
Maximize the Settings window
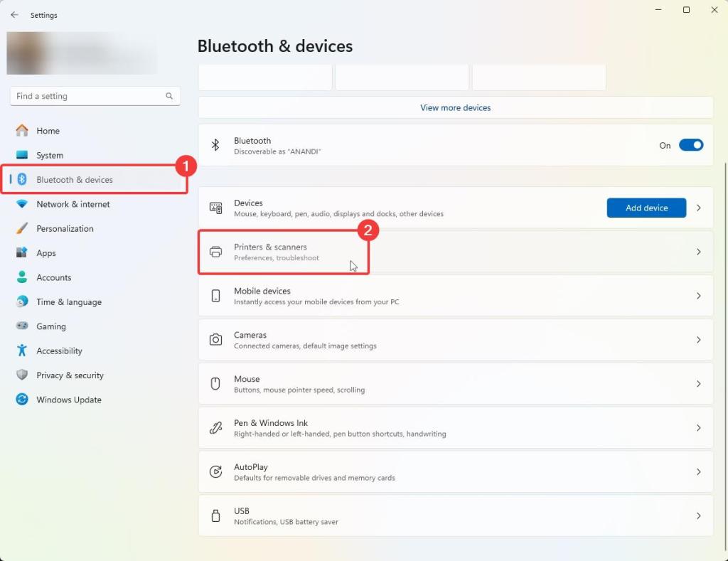686,10
